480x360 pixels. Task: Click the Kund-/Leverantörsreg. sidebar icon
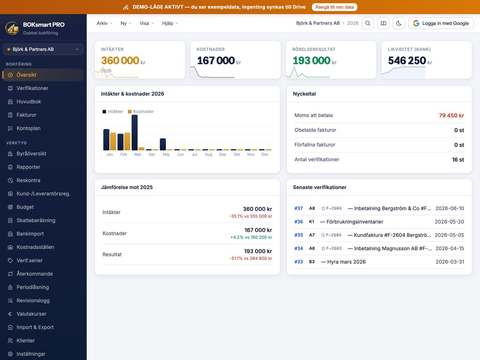point(10,194)
